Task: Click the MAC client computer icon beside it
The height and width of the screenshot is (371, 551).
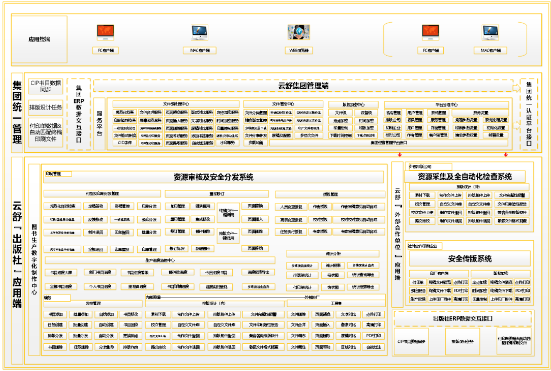Action: (200, 32)
